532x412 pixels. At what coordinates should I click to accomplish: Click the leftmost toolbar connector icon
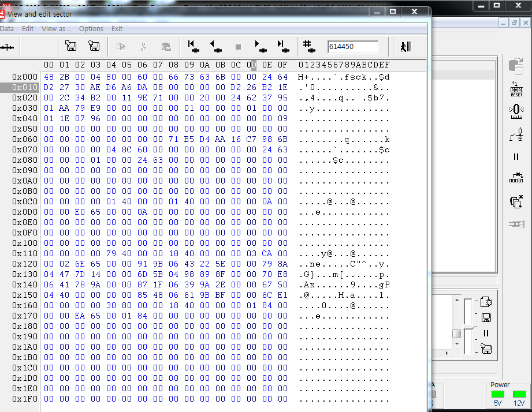coord(7,47)
